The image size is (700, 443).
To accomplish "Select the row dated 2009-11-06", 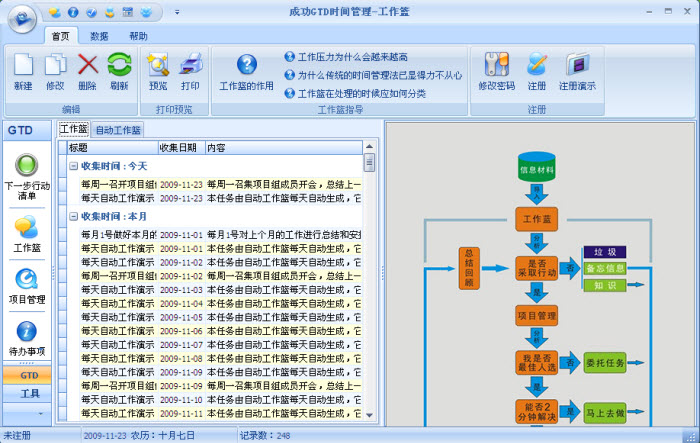I will point(221,331).
